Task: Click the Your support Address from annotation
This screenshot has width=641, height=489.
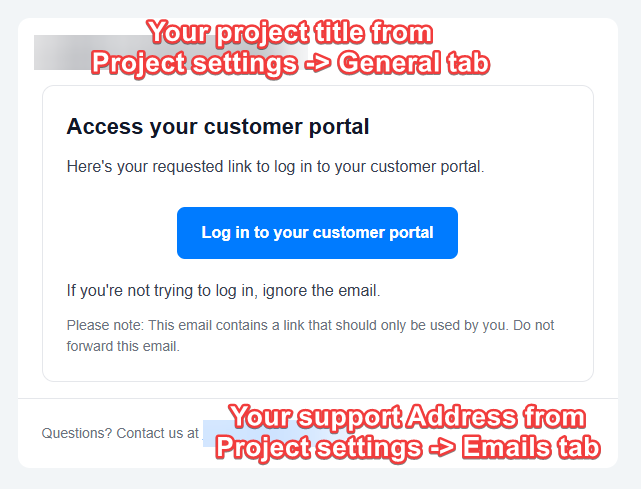Action: (x=407, y=416)
